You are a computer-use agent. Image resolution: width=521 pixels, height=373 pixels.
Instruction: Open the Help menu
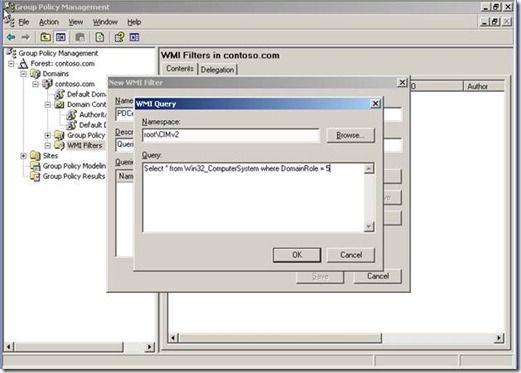tap(134, 22)
